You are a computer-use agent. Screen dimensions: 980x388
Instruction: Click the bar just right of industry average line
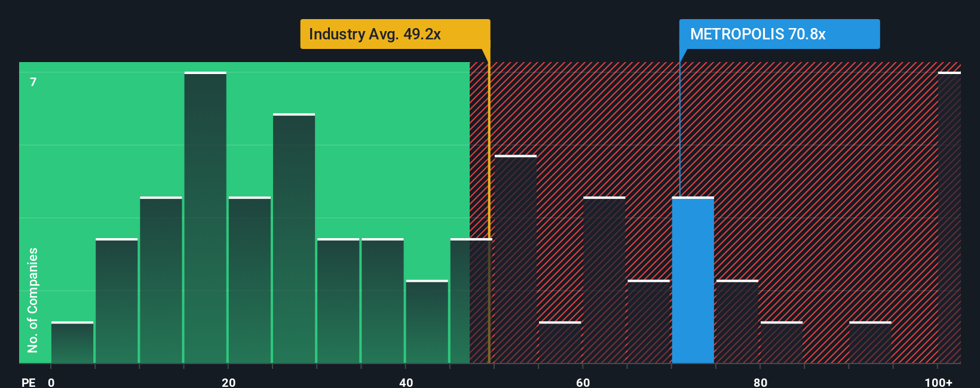(x=516, y=259)
